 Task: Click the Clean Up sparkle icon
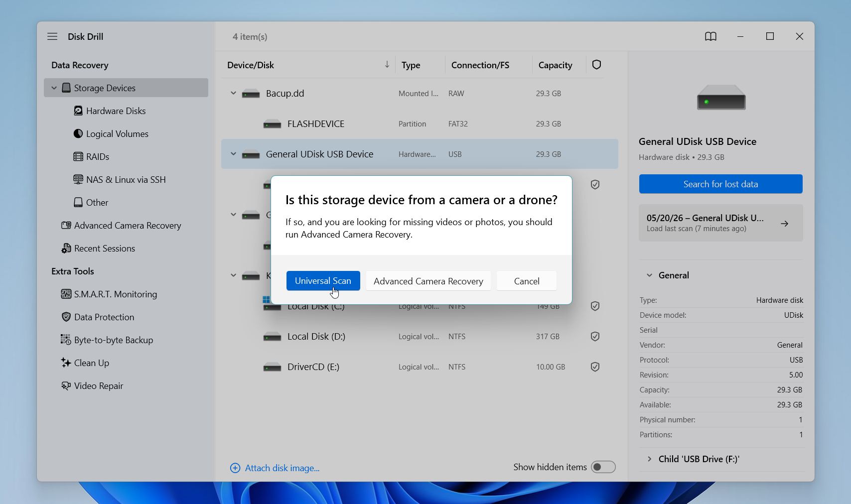pyautogui.click(x=66, y=363)
